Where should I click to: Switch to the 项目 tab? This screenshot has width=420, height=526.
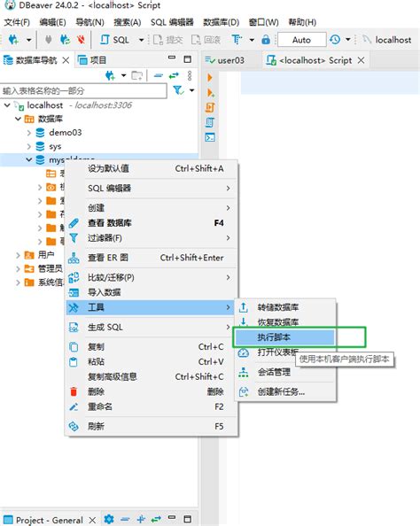point(92,60)
